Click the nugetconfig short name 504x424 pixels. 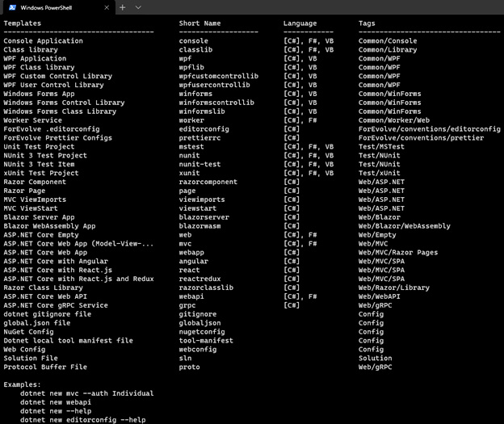[x=202, y=332]
